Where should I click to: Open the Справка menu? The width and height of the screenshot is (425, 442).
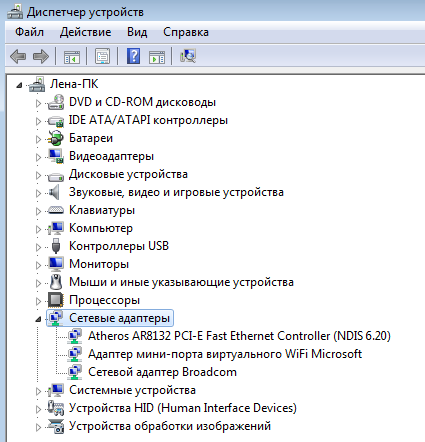tap(186, 32)
